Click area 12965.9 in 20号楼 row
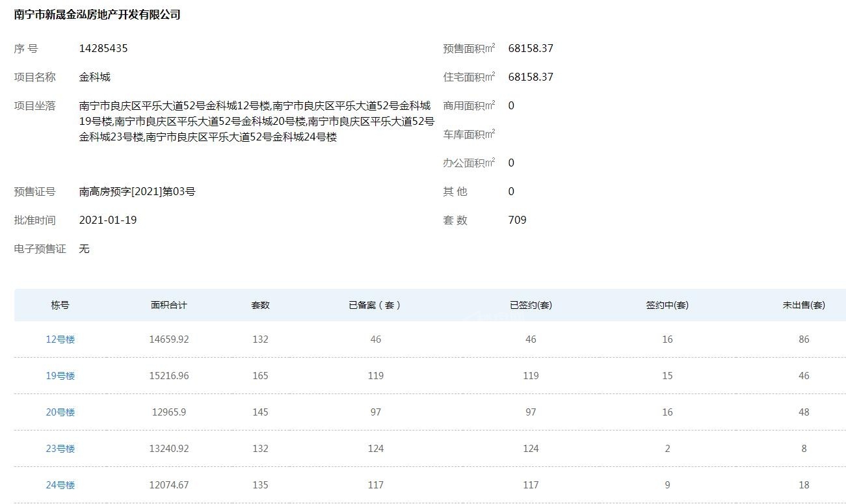The width and height of the screenshot is (846, 504). coord(169,412)
